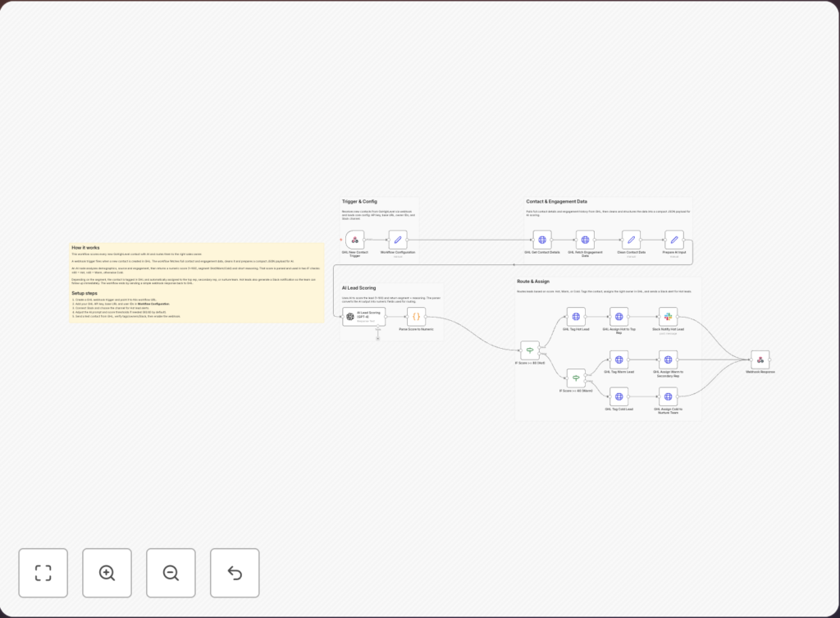The image size is (840, 618).
Task: Click the Route & Assign sticky note heading
Action: [x=533, y=282]
